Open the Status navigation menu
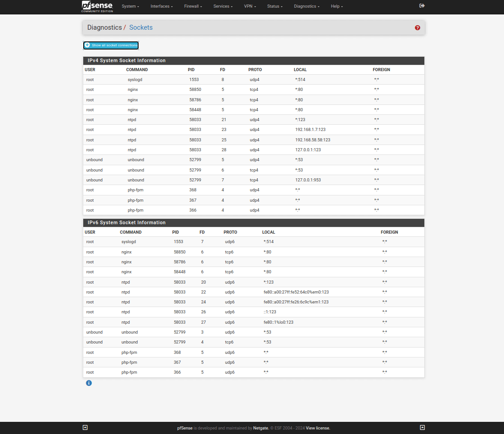This screenshot has height=434, width=504. (x=274, y=7)
